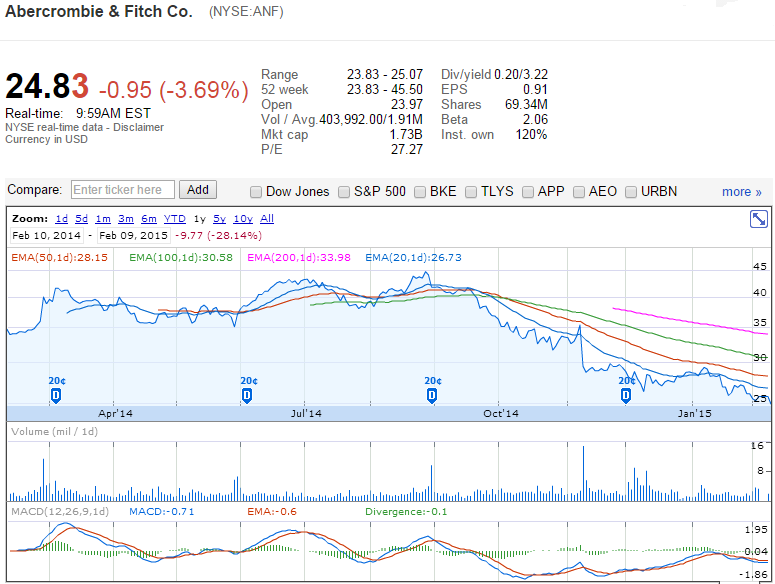Select the 1y zoom option
The image size is (775, 584).
pyautogui.click(x=199, y=219)
